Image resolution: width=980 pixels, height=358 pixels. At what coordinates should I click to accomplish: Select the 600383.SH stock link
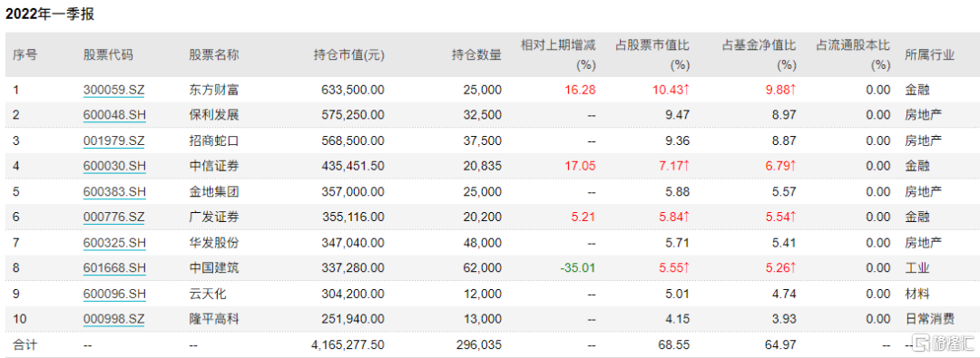pos(113,192)
